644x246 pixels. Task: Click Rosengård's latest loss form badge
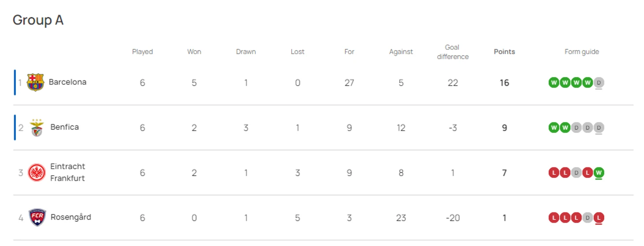click(x=599, y=218)
